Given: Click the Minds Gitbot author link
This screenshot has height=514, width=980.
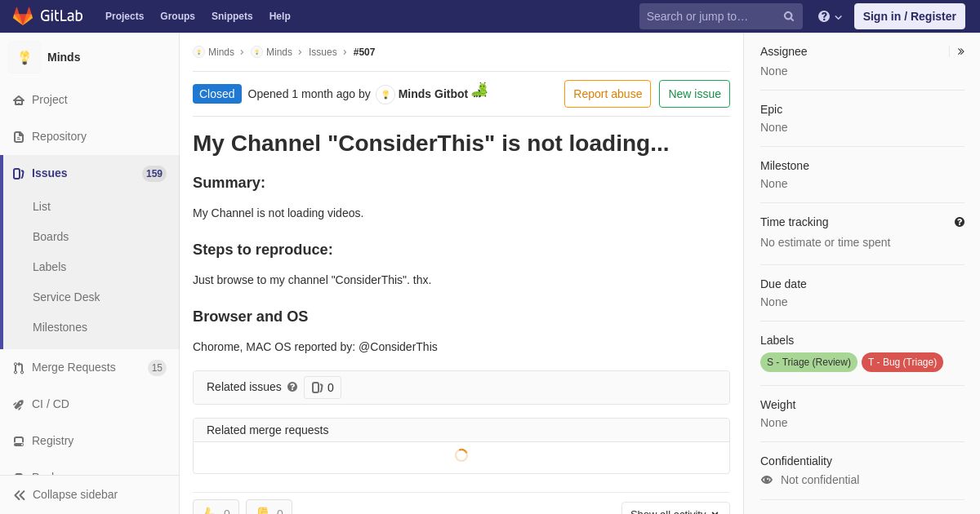Looking at the screenshot, I should point(433,94).
